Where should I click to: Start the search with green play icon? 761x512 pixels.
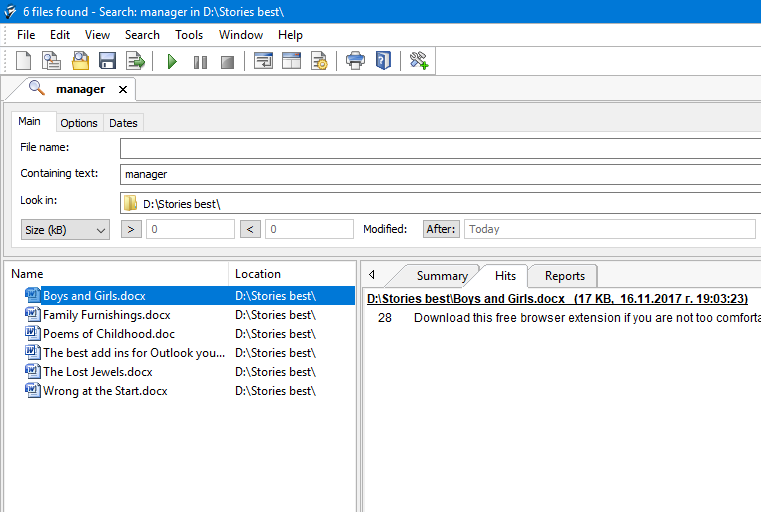[x=172, y=62]
